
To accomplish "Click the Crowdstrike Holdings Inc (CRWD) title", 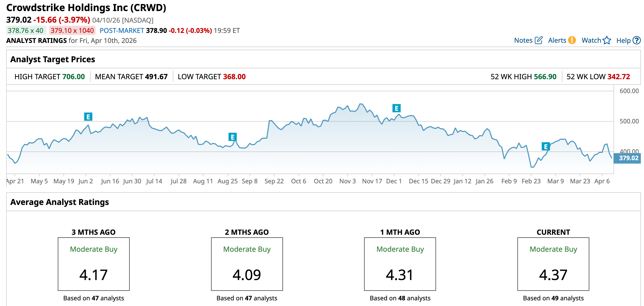I will tap(86, 8).
